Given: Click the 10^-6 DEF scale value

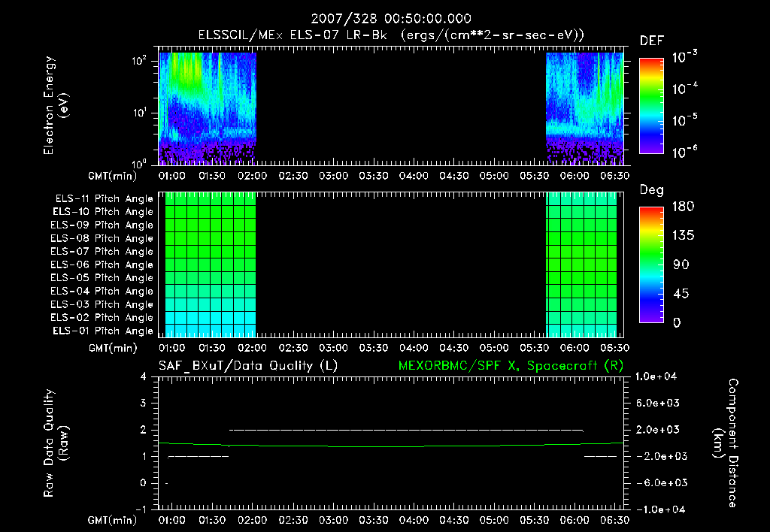Looking at the screenshot, I should tap(685, 152).
